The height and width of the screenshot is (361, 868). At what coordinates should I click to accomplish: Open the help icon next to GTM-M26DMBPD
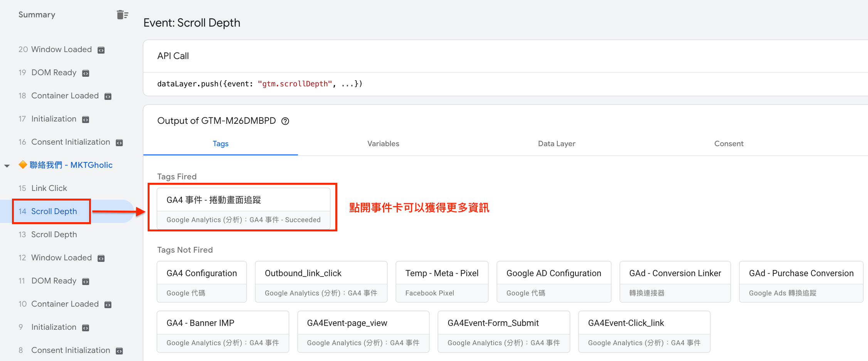click(x=285, y=121)
